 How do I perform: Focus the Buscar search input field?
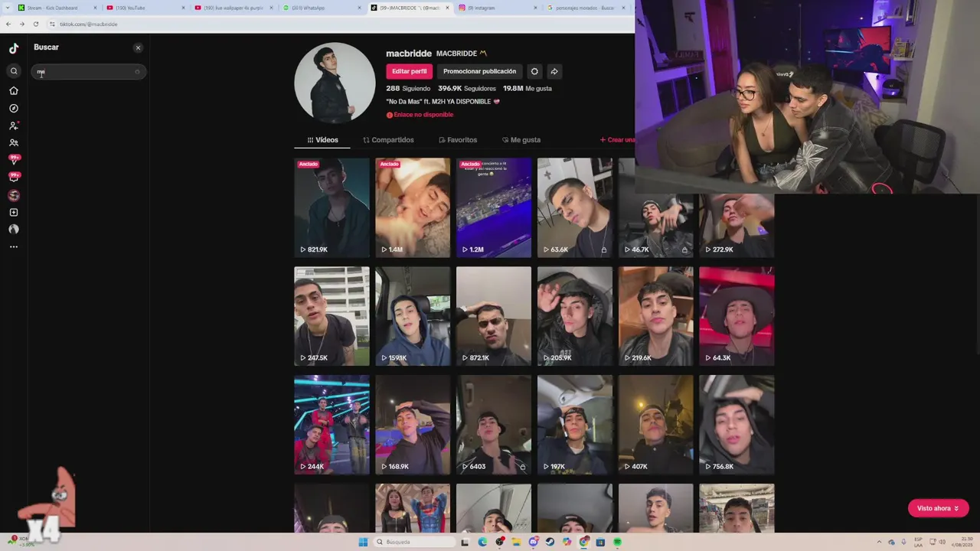click(x=88, y=72)
